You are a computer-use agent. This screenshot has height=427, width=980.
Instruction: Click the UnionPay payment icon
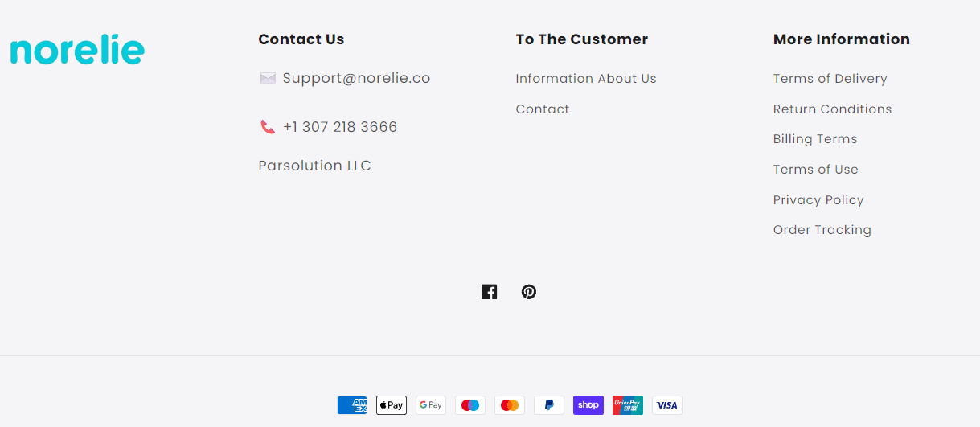pos(628,405)
